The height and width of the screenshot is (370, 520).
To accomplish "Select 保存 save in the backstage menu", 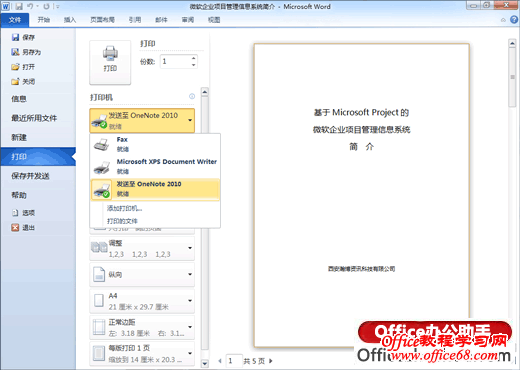I will pyautogui.click(x=23, y=37).
